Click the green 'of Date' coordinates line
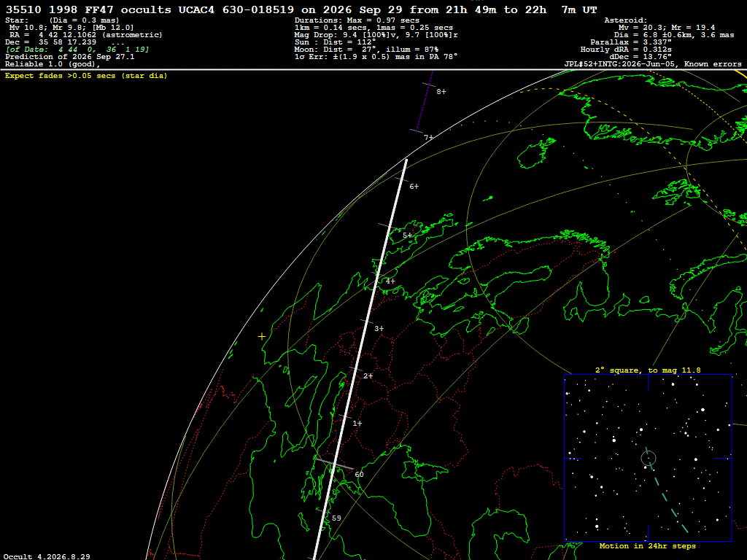Viewport: 747px width, 560px height. (x=77, y=50)
